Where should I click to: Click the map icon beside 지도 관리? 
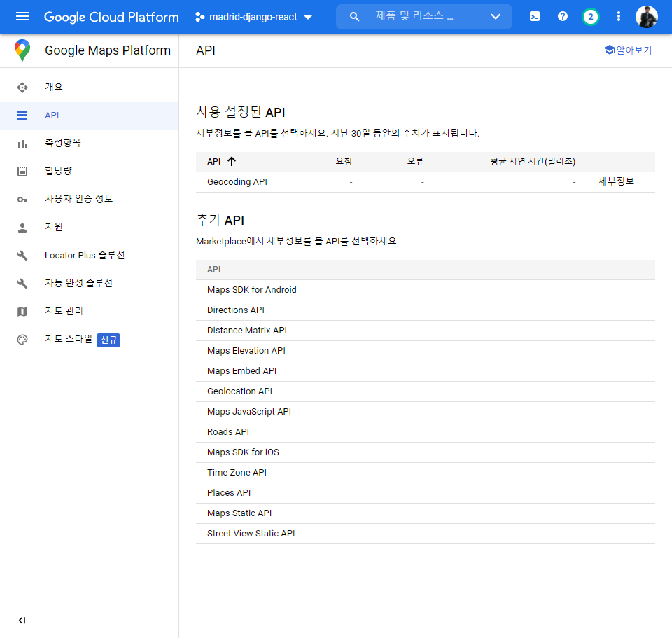click(x=22, y=312)
